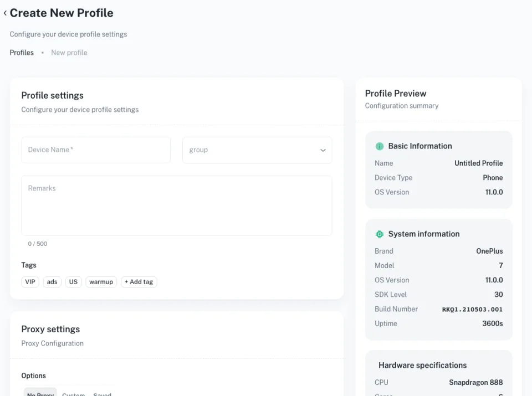Click the System information chip icon
The width and height of the screenshot is (532, 396).
click(379, 234)
